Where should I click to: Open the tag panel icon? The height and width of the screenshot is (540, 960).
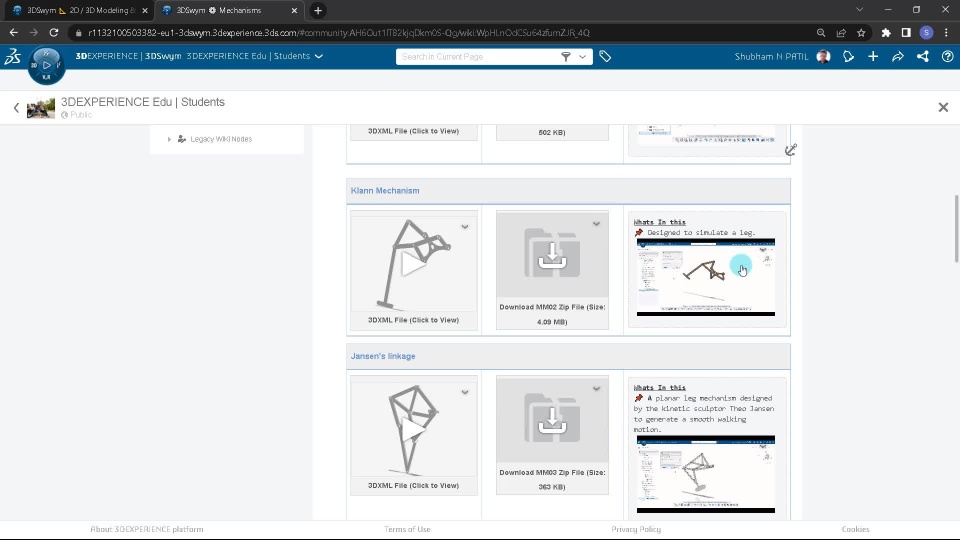pos(605,56)
